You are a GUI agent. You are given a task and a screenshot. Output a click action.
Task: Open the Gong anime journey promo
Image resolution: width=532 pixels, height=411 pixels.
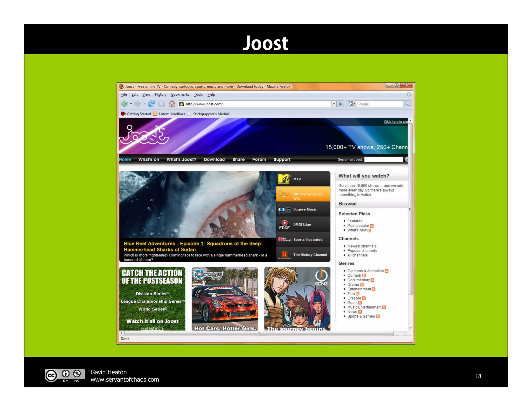tap(297, 299)
